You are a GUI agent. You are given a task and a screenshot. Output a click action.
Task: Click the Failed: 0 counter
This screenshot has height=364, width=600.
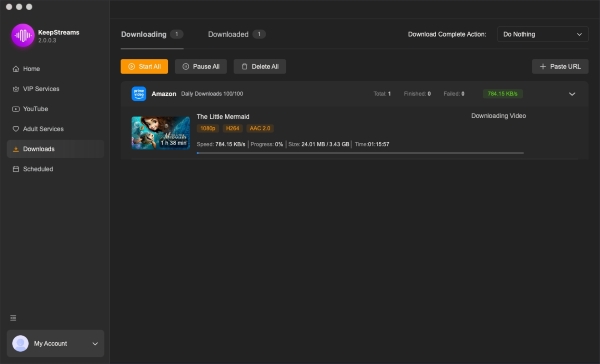[454, 94]
